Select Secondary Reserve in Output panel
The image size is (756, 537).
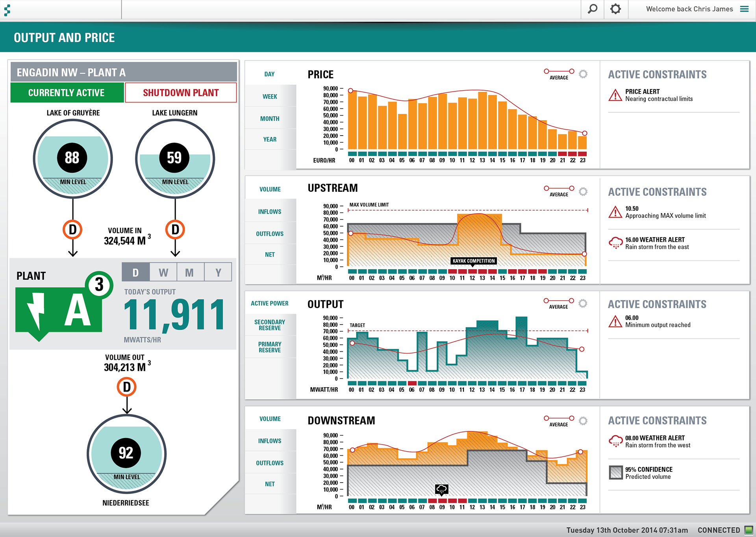(x=270, y=325)
